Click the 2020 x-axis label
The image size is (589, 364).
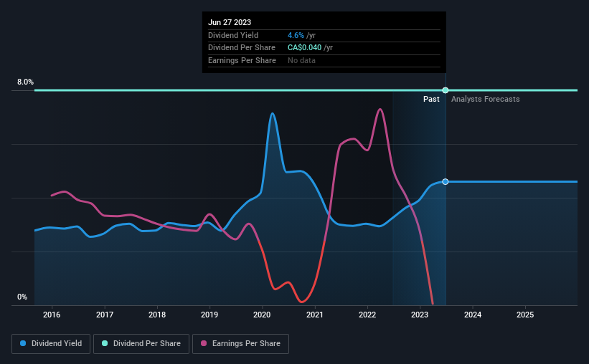point(262,315)
